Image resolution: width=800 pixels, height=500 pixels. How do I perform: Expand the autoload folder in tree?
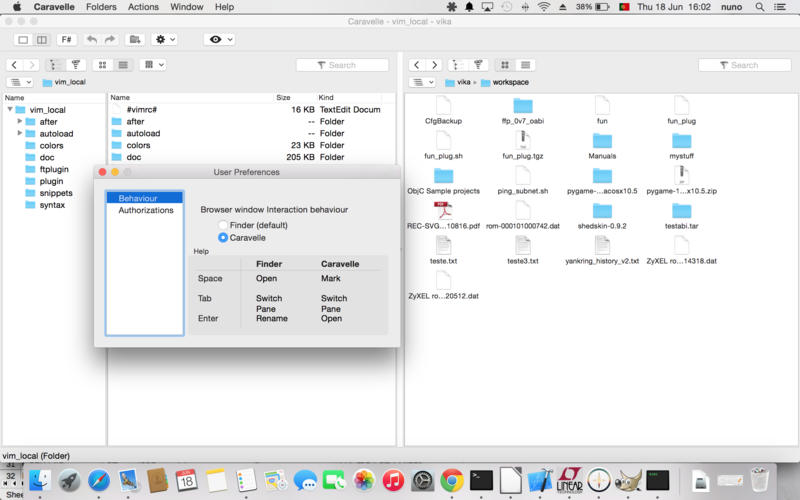(x=20, y=133)
